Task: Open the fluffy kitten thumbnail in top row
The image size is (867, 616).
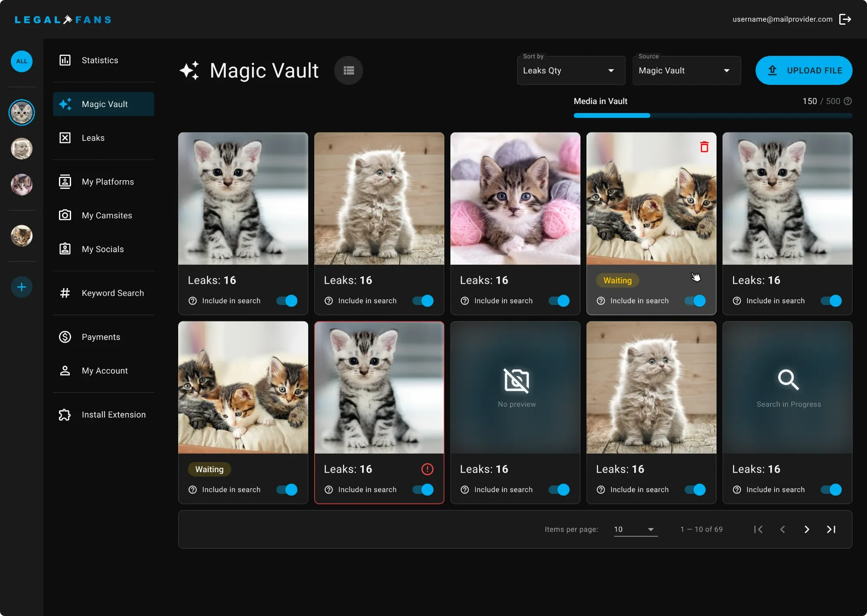Action: pyautogui.click(x=379, y=198)
